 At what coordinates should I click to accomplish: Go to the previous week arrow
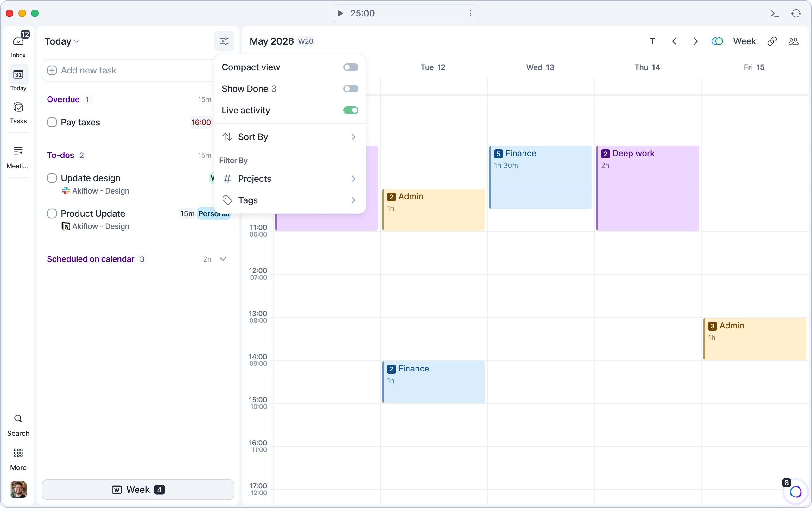pyautogui.click(x=674, y=41)
